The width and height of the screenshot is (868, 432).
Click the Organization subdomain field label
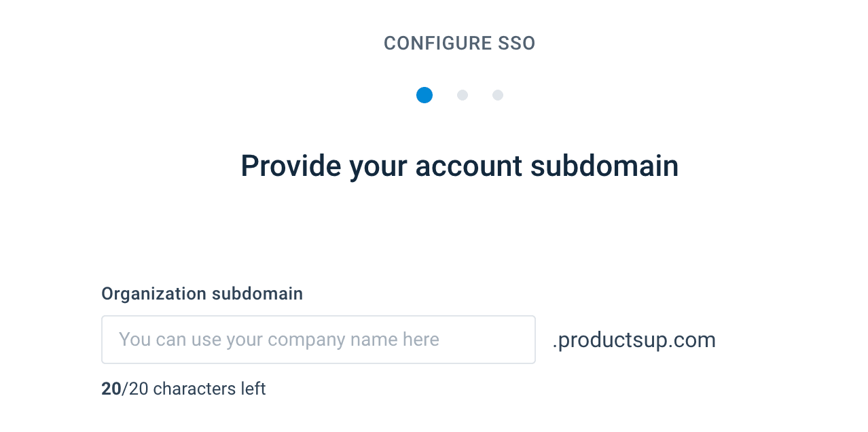point(202,293)
